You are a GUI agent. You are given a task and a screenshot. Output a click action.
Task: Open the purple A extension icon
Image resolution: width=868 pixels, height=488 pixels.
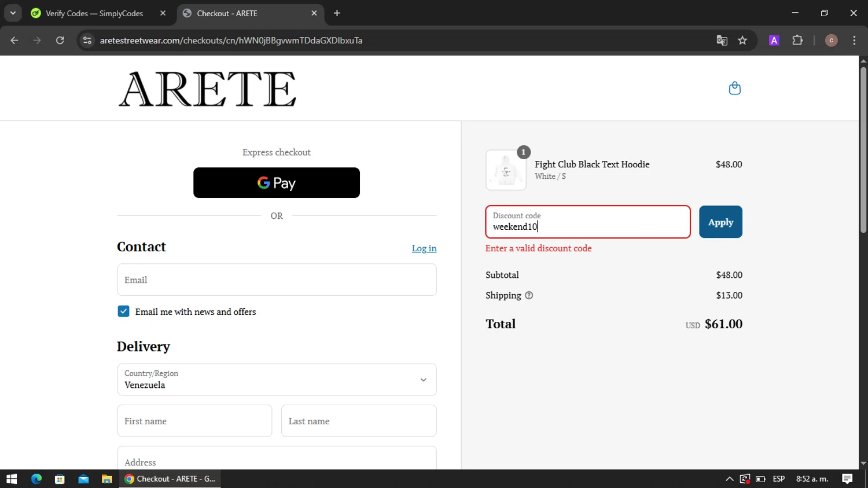pos(774,41)
